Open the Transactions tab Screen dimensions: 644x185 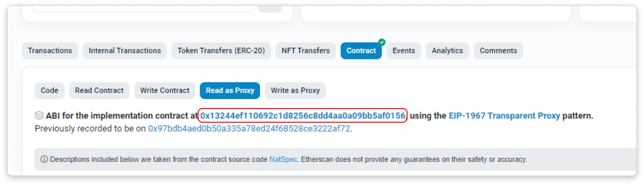click(50, 50)
